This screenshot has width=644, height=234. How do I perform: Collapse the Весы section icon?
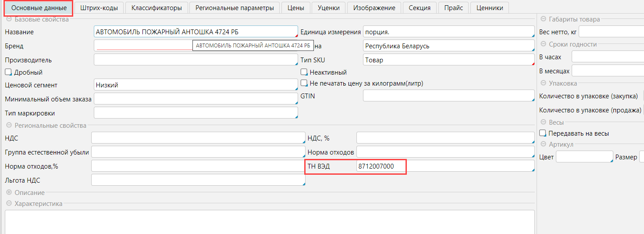(543, 122)
